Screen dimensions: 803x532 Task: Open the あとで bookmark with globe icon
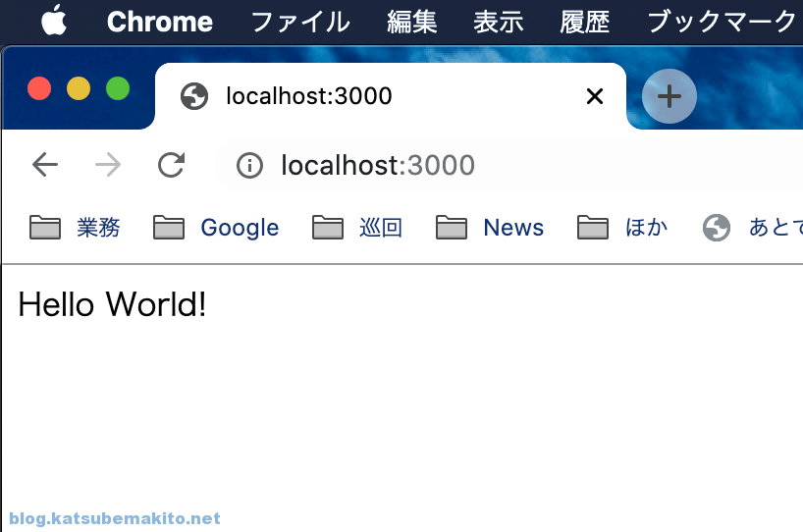click(752, 228)
